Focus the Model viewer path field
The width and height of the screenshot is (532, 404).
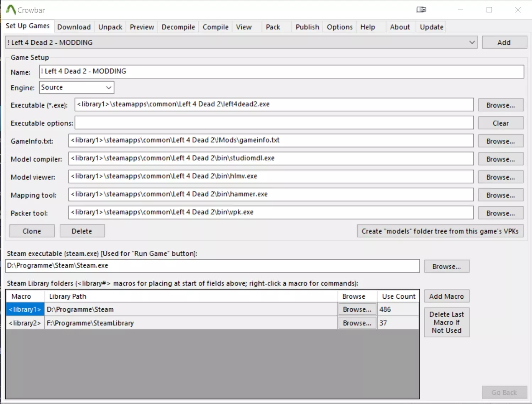click(x=271, y=177)
